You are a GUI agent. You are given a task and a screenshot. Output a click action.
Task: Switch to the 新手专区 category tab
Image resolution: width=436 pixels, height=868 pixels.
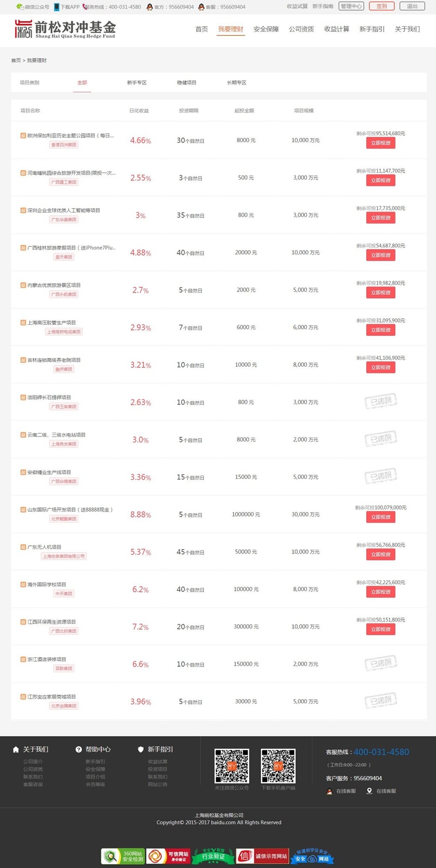(x=137, y=83)
